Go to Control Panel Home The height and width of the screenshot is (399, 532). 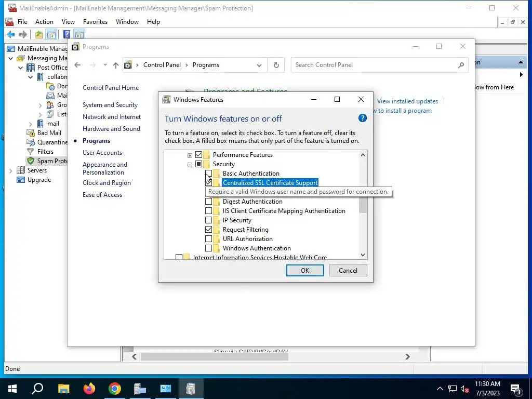pyautogui.click(x=111, y=87)
